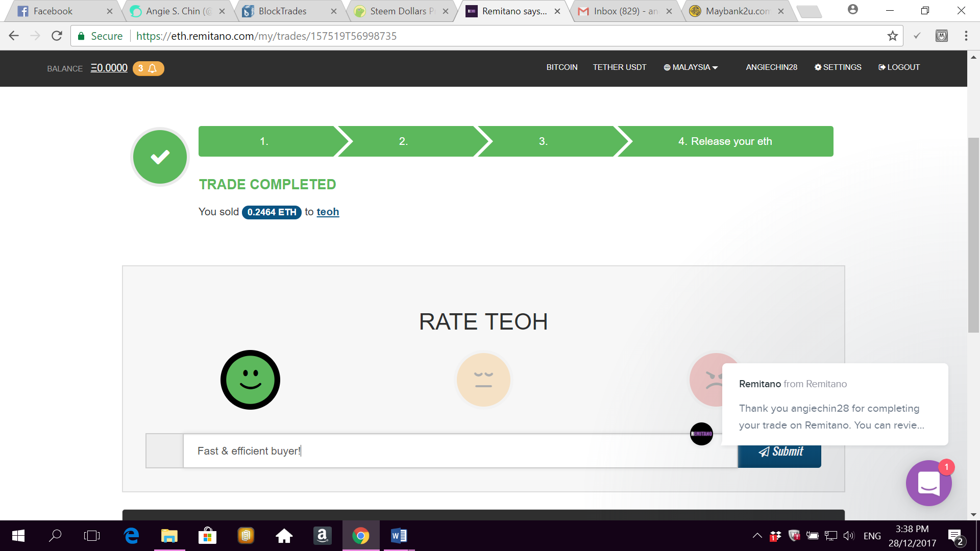Click trade step 3 in progress bar
980x551 pixels.
pyautogui.click(x=546, y=141)
